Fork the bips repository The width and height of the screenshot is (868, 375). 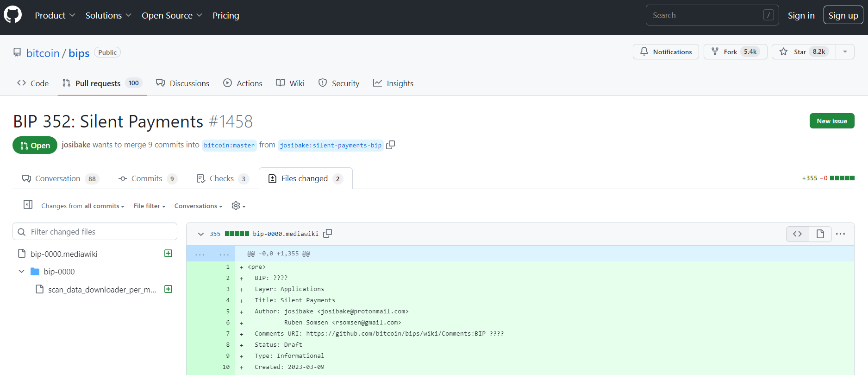(x=735, y=51)
